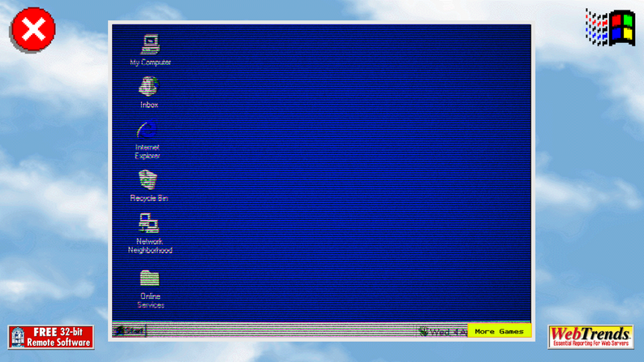The height and width of the screenshot is (362, 644).
Task: Click the Start button on taskbar
Action: (130, 330)
